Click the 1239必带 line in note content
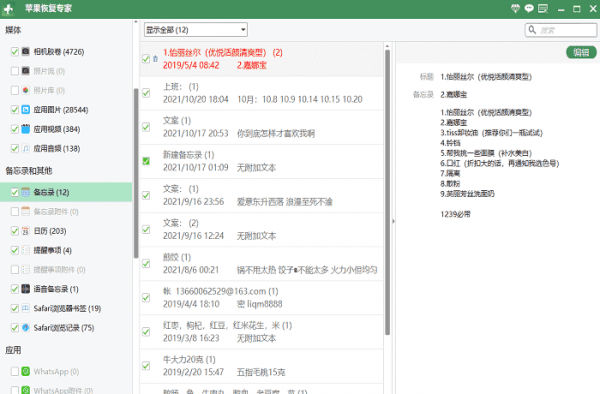 pyautogui.click(x=455, y=214)
